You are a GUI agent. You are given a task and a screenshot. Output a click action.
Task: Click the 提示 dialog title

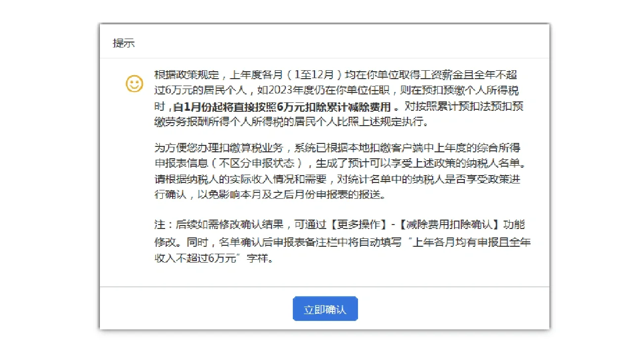[x=124, y=43]
